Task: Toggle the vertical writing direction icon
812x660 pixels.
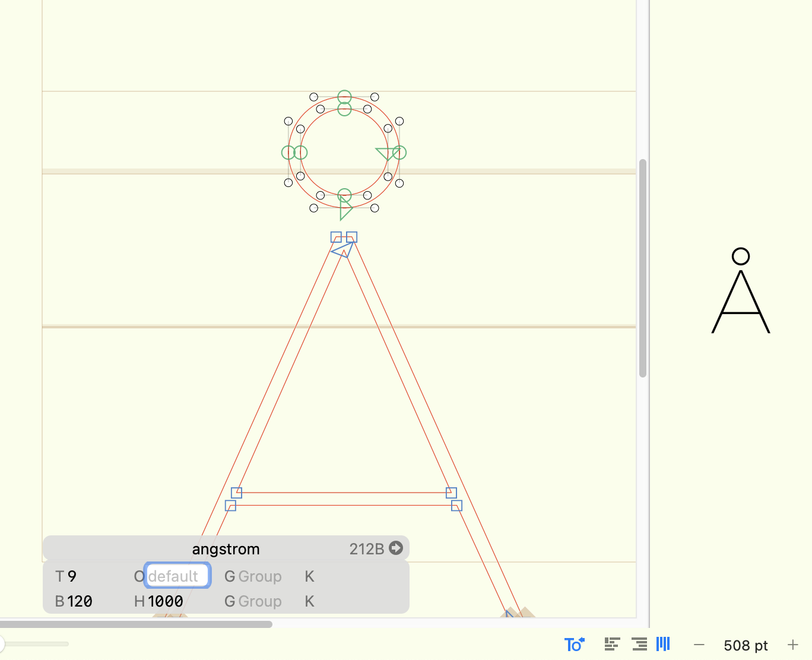Action: pos(663,644)
